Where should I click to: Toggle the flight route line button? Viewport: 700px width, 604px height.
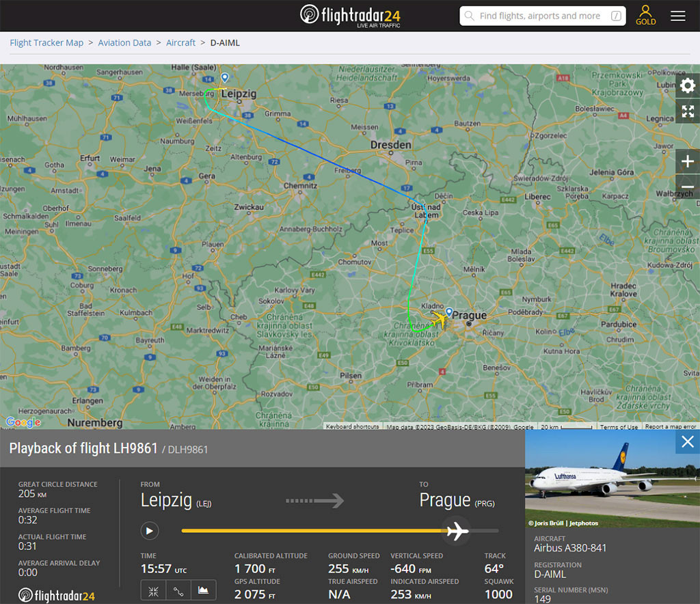(x=178, y=590)
